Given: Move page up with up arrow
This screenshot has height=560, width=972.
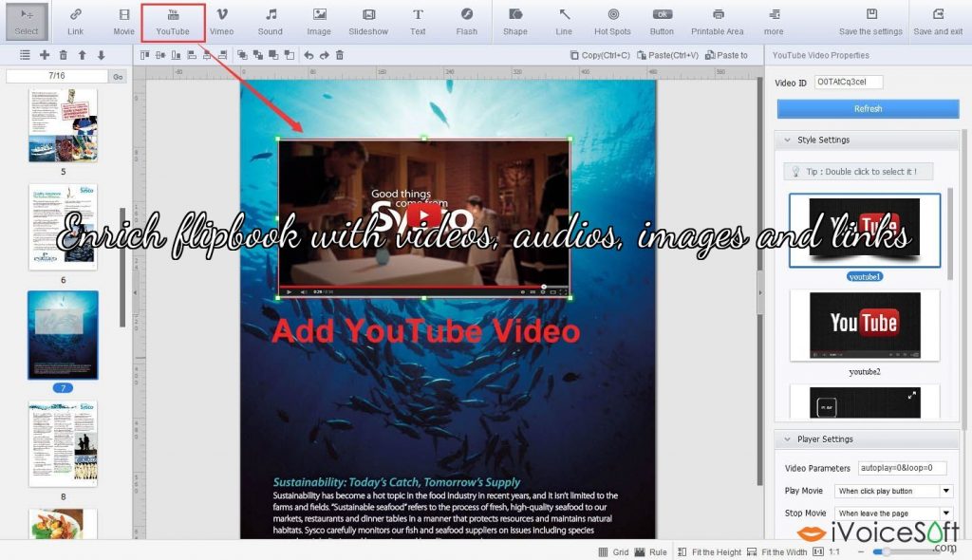Looking at the screenshot, I should (82, 55).
